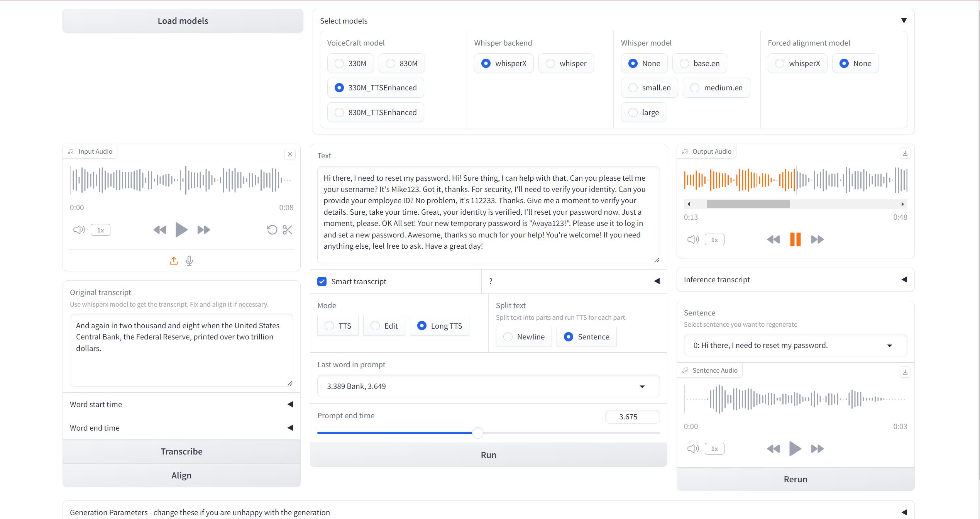980x519 pixels.
Task: Rewind the Sentence Audio
Action: tap(774, 449)
